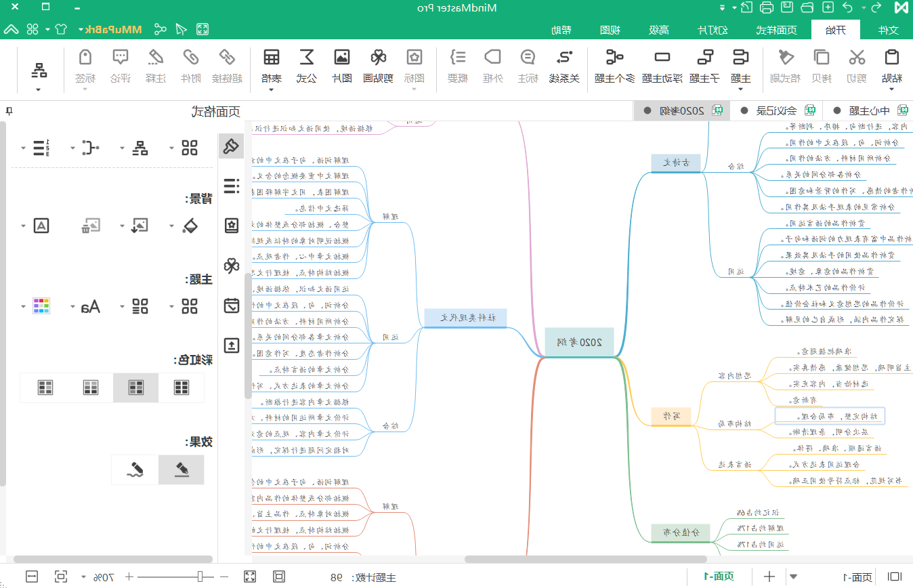
Task: Click the plus to add a new page
Action: tap(769, 576)
